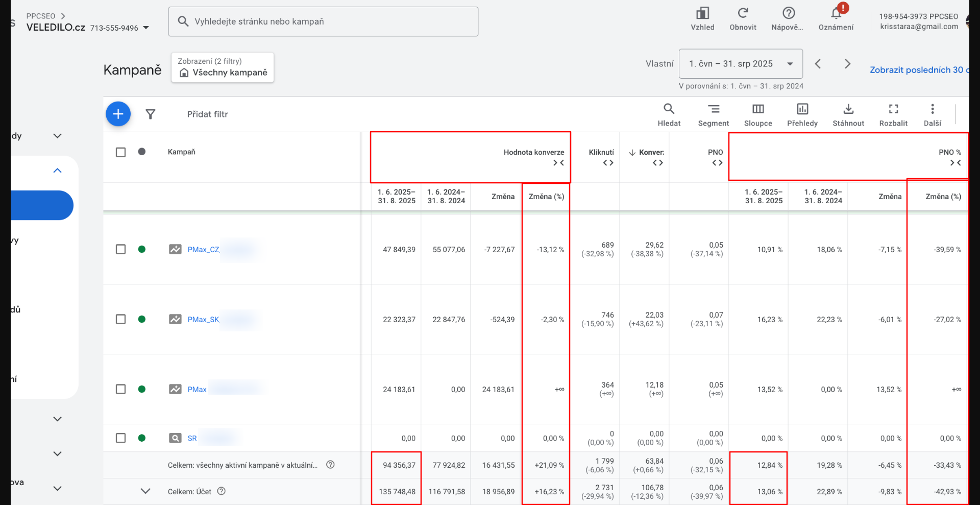The image size is (980, 505).
Task: Refresh data with Obnovit icon
Action: pyautogui.click(x=743, y=18)
